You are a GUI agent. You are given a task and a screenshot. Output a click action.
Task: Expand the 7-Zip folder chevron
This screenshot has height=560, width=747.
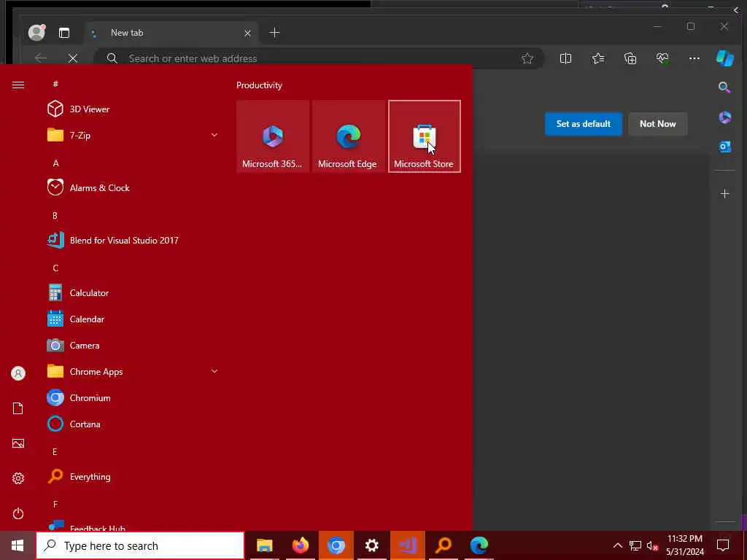[x=214, y=135]
